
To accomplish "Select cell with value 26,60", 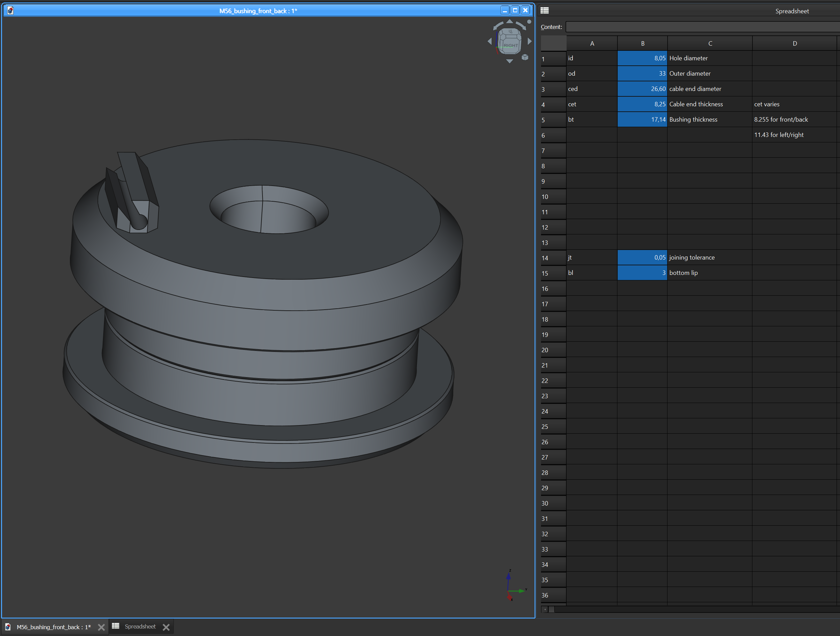I will pyautogui.click(x=643, y=89).
